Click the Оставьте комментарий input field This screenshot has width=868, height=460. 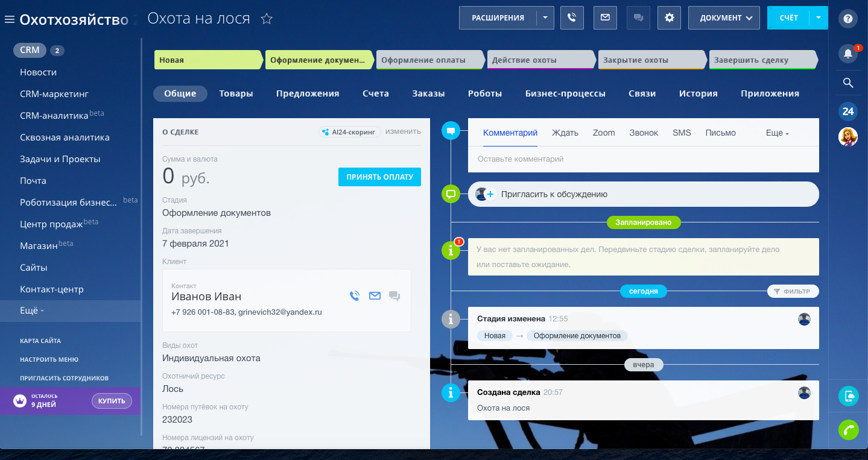click(x=644, y=159)
